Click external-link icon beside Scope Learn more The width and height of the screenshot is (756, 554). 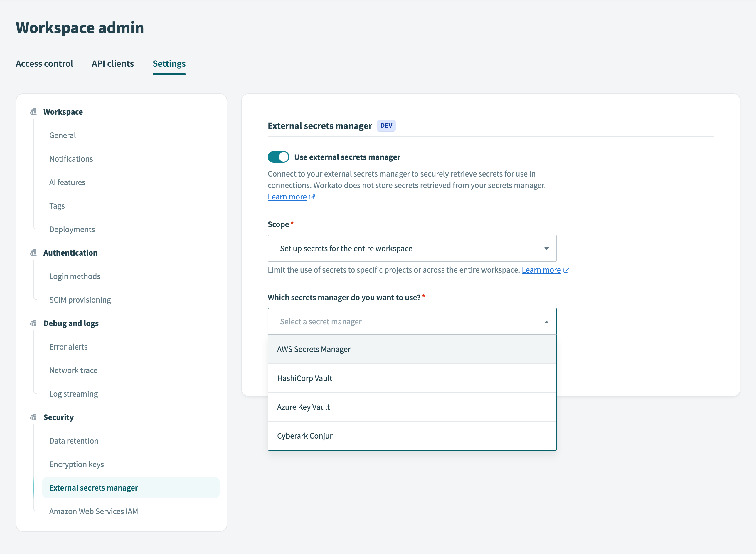coord(566,270)
